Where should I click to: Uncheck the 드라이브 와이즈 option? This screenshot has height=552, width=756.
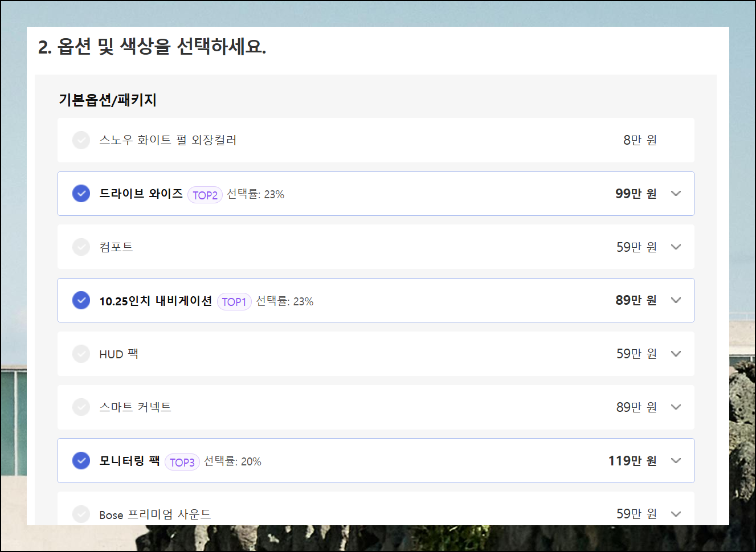[x=81, y=194]
